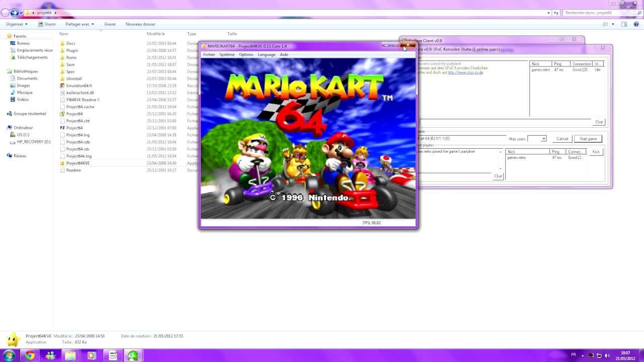The height and width of the screenshot is (362, 644).
Task: Open the Partager avec dropdown
Action: 79,24
